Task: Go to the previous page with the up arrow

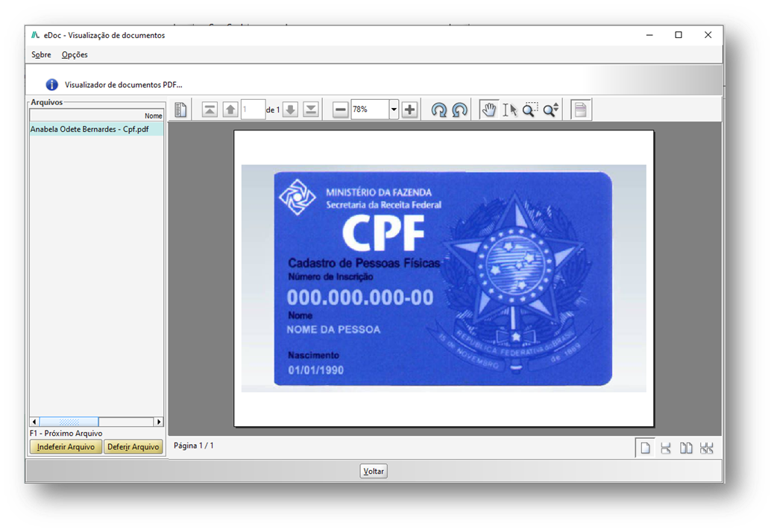Action: (230, 110)
